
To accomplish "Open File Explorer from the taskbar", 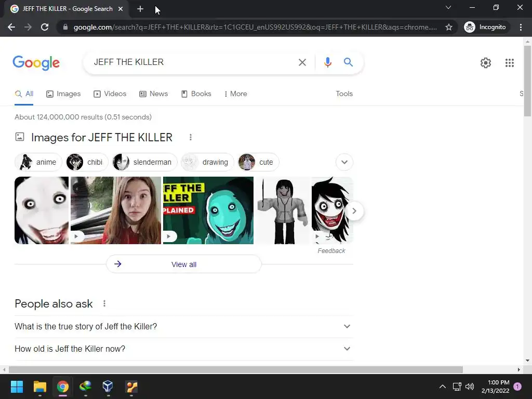I will 39,387.
